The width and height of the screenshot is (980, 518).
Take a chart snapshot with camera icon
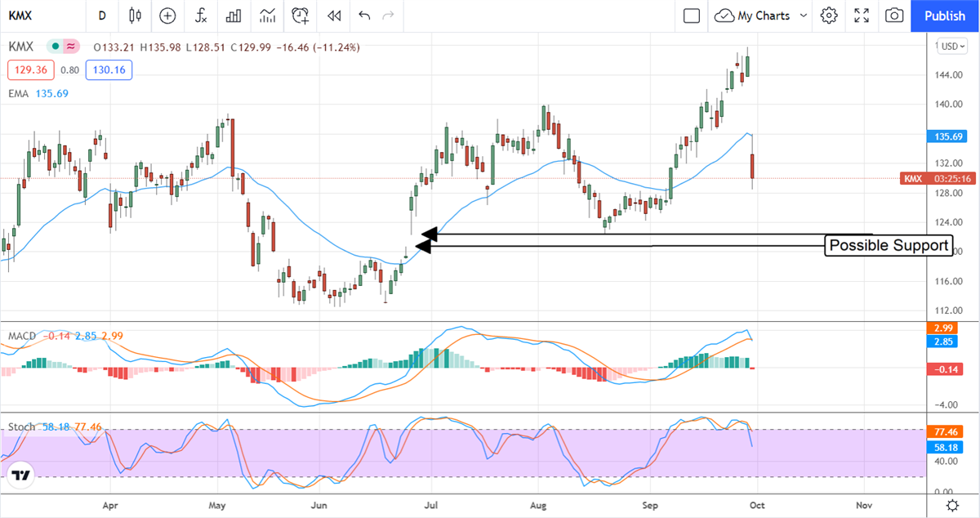click(894, 16)
